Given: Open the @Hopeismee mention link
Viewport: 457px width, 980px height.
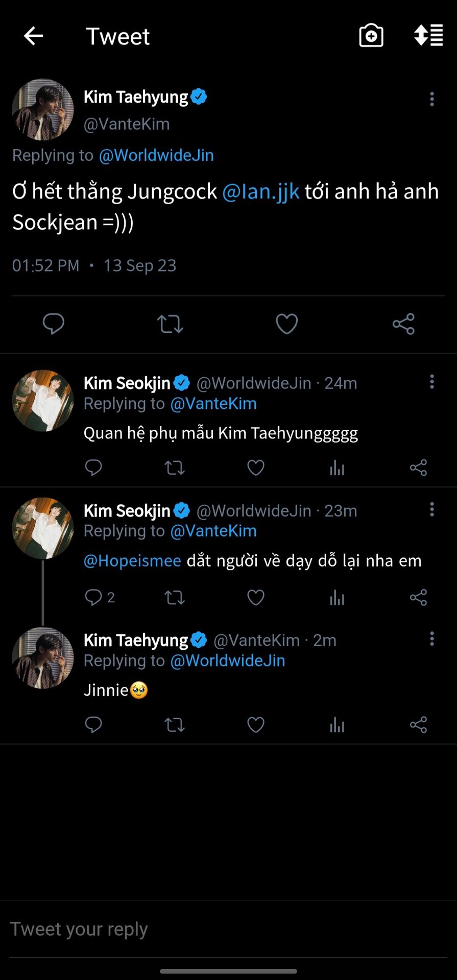Looking at the screenshot, I should pos(132,561).
